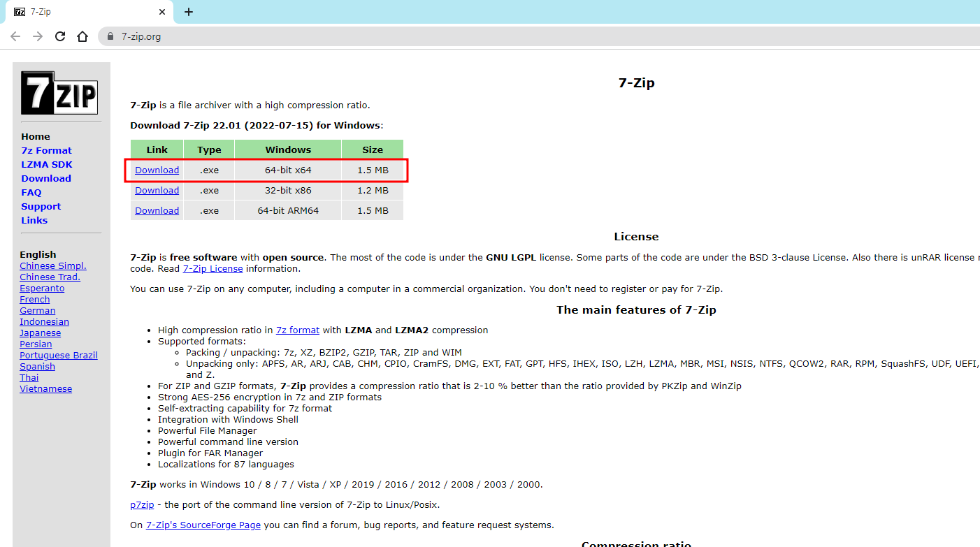Download the 32-bit x86 installer
The image size is (980, 547).
tap(157, 191)
